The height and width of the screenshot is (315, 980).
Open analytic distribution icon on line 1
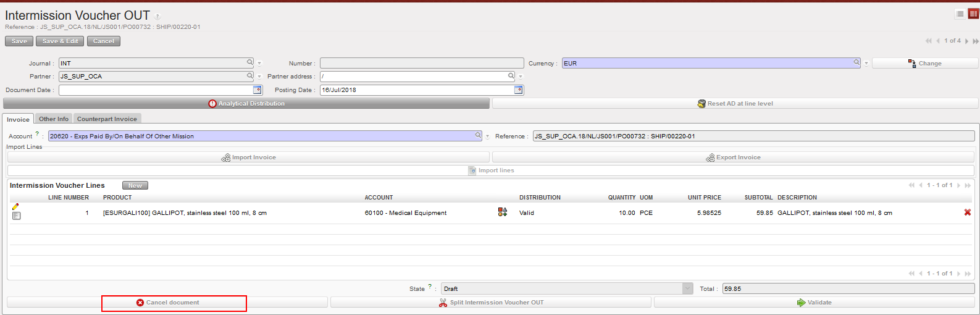[x=503, y=212]
